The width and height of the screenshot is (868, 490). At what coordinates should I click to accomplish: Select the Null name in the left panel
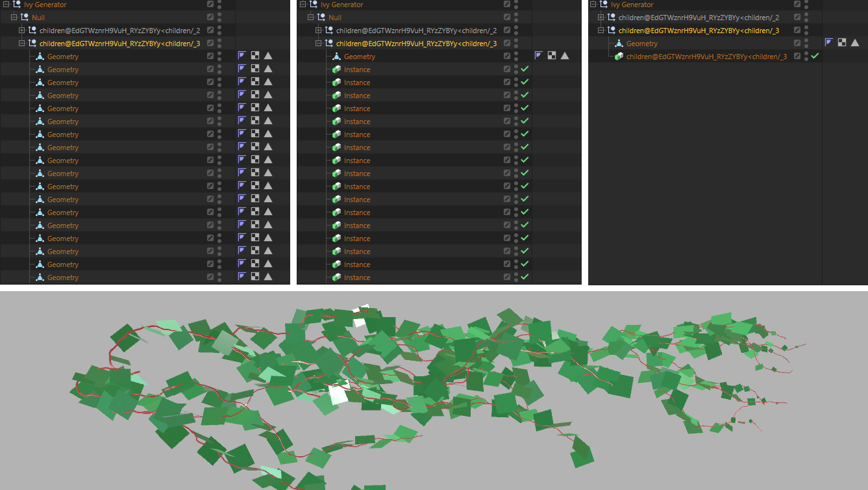click(x=40, y=18)
